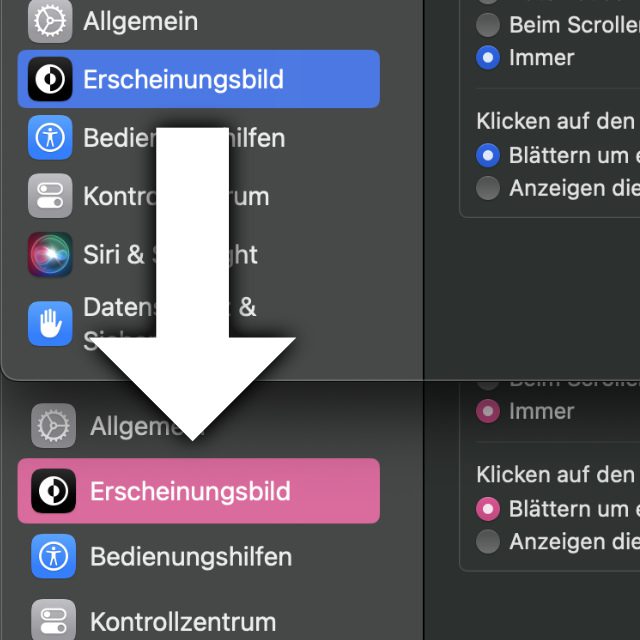Open the colorful Siri & Spotlight icon
The width and height of the screenshot is (640, 640).
pos(50,255)
